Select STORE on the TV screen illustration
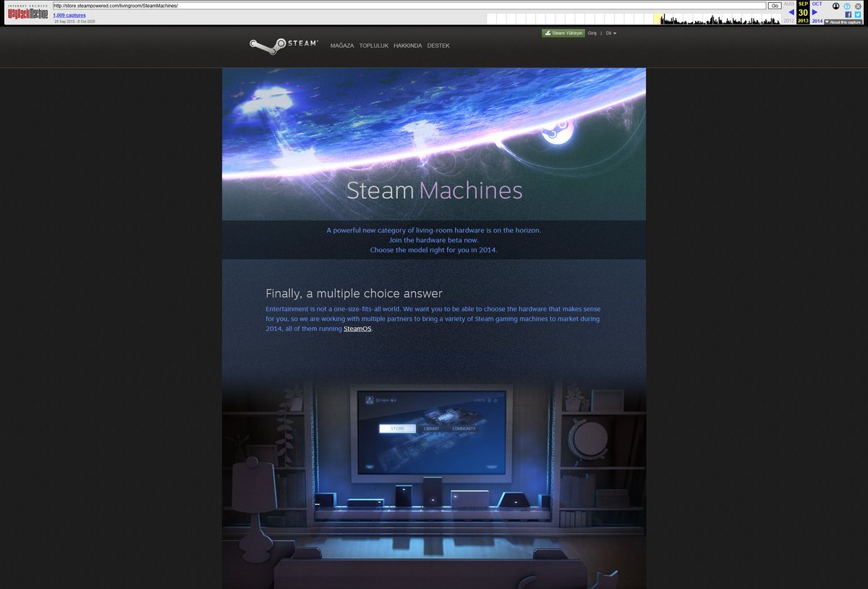This screenshot has height=589, width=868. [398, 428]
